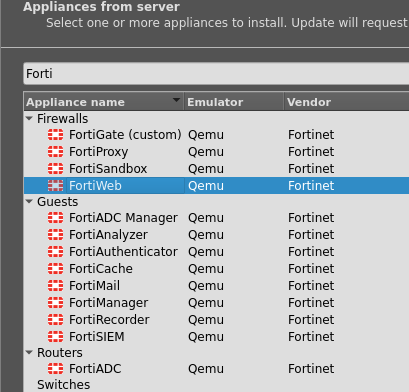Click the Fortinet vendor cell in FortiCache row
Image resolution: width=409 pixels, height=392 pixels.
click(x=311, y=269)
